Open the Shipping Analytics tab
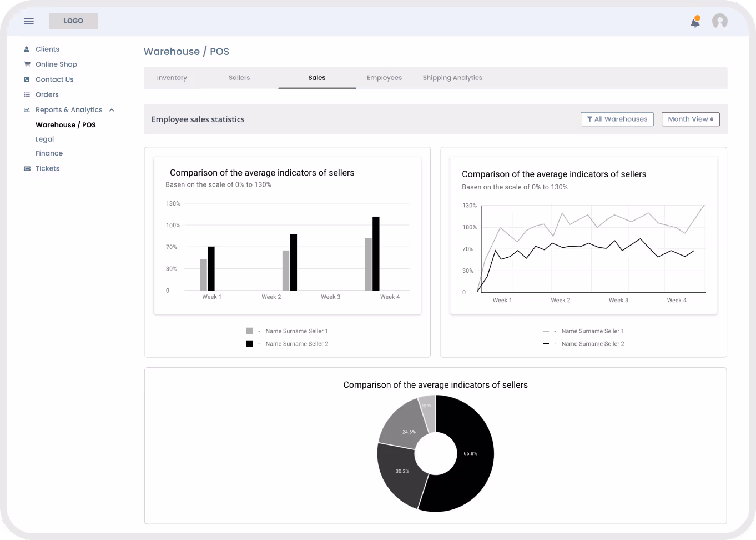This screenshot has width=756, height=540. pyautogui.click(x=452, y=78)
